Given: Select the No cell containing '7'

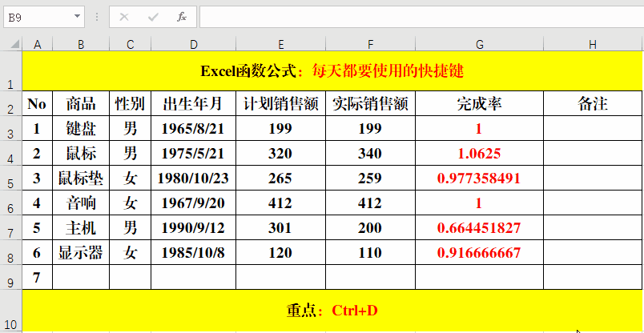Looking at the screenshot, I should 38,277.
